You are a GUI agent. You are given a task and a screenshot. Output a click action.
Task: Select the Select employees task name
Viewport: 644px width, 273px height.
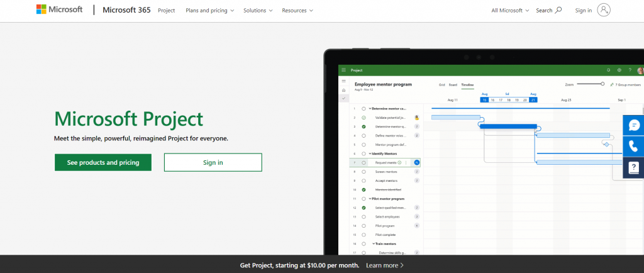click(387, 217)
